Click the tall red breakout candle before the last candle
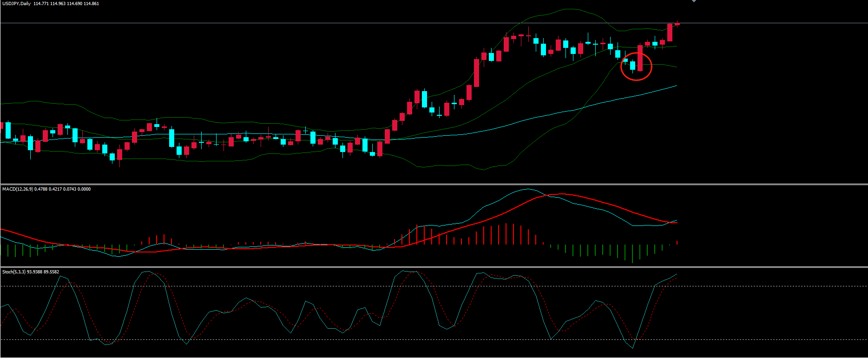 tap(670, 33)
